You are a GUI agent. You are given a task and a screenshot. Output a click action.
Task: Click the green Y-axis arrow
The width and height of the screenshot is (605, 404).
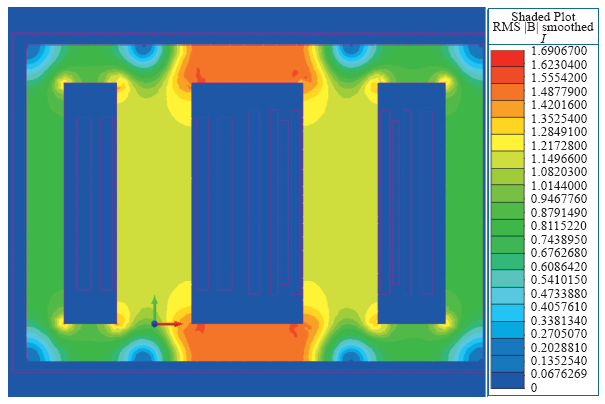tap(154, 304)
